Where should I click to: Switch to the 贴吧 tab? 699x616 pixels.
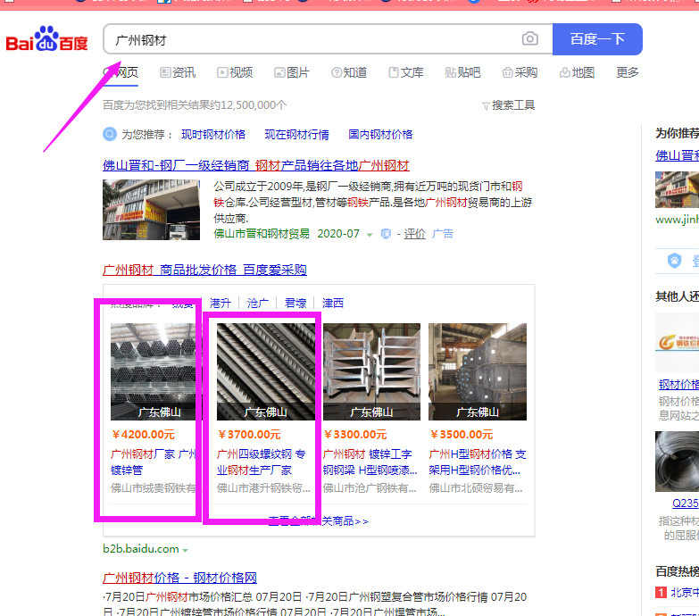[462, 72]
